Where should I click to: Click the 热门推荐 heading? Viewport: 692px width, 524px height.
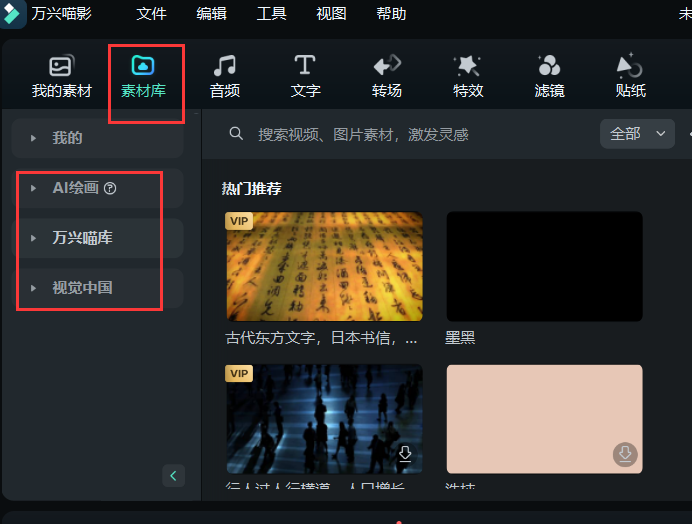click(x=252, y=189)
